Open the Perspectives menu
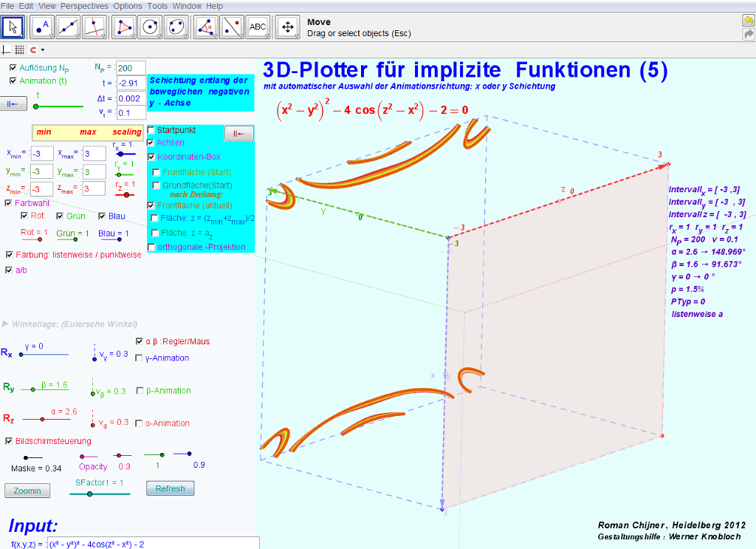This screenshot has height=549, width=756. (x=85, y=6)
